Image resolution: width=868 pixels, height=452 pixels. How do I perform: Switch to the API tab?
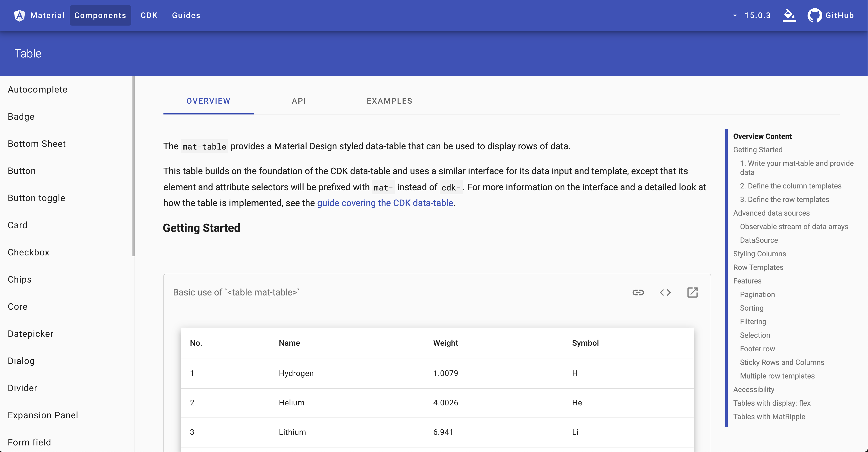coord(299,101)
